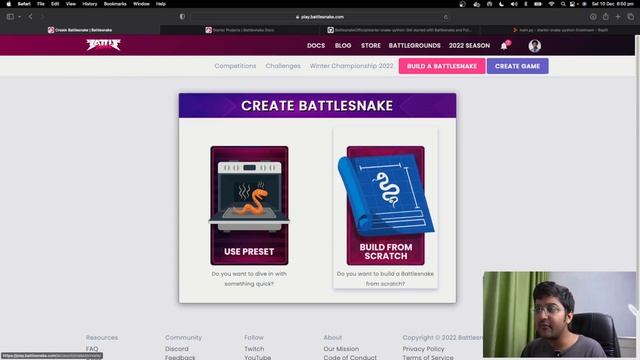Go to Challenges
Screen dimensions: 640x360
(x=283, y=66)
